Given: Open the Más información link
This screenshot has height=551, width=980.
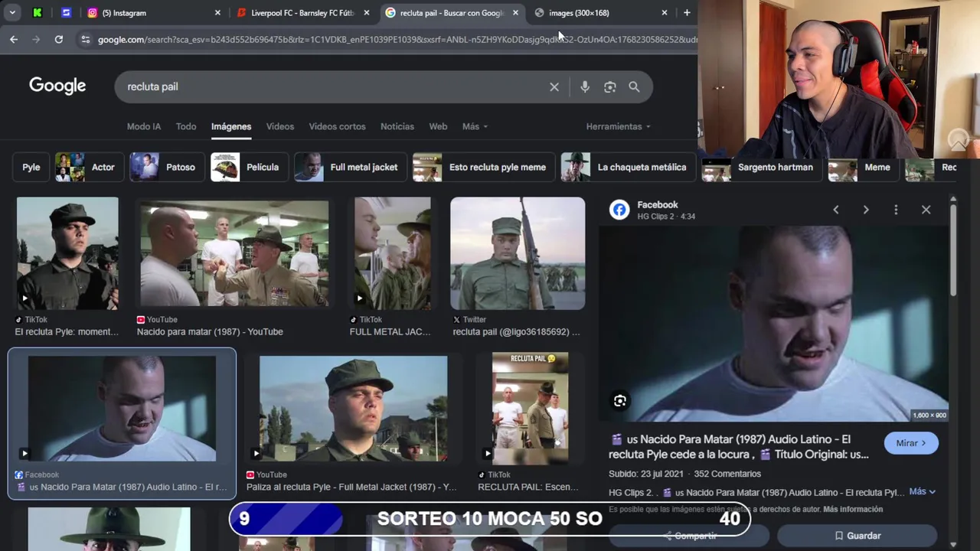Looking at the screenshot, I should 853,509.
